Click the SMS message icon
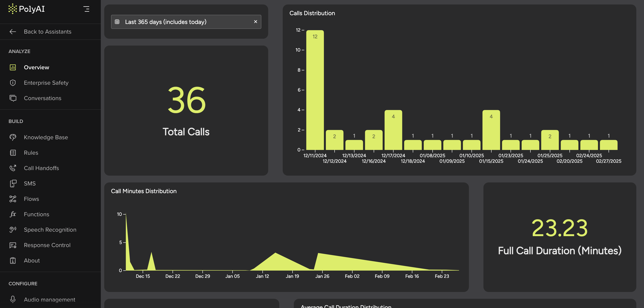Screen dimensions: 644x308 pos(13,184)
